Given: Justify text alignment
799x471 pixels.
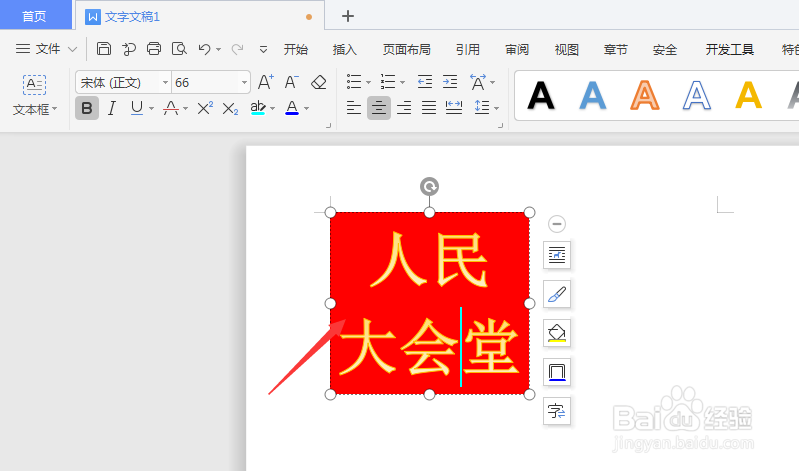Looking at the screenshot, I should point(429,108).
